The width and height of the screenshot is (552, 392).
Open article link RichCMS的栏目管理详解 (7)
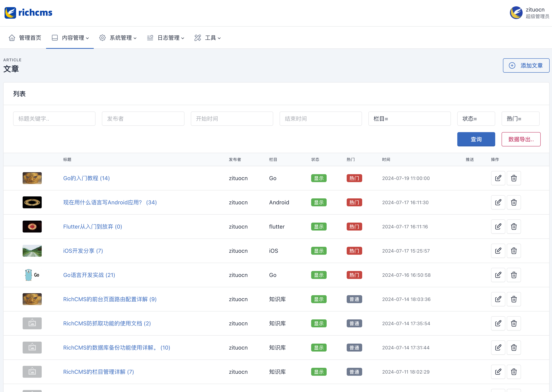click(x=98, y=372)
